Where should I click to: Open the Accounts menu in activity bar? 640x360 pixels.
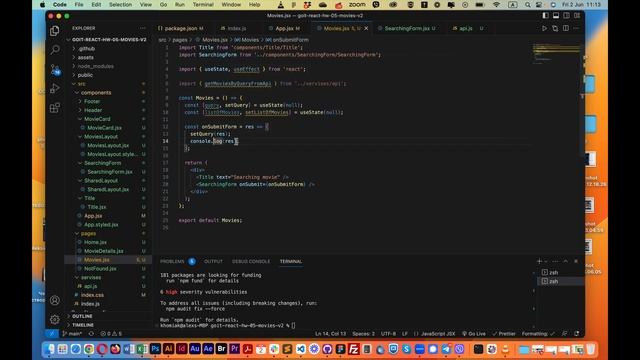pyautogui.click(x=54, y=300)
